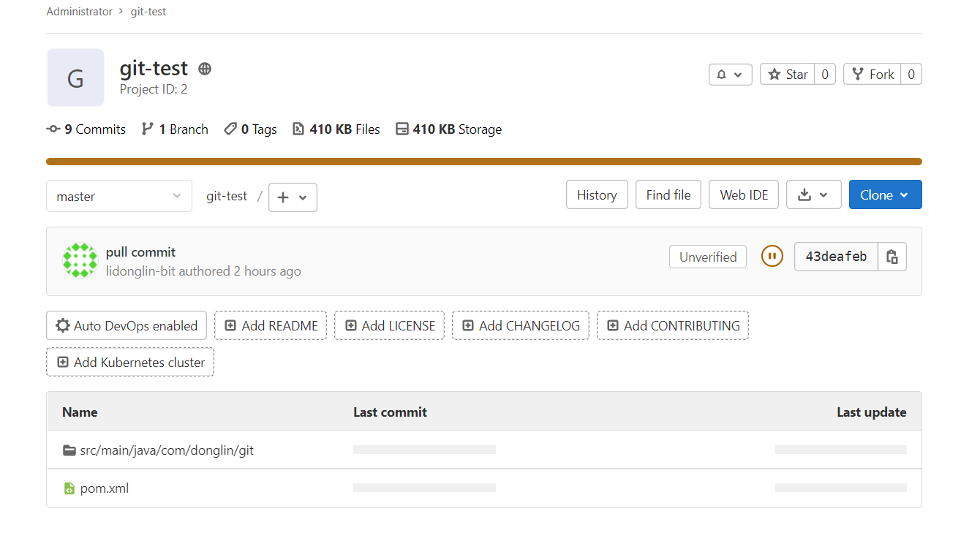Open the 410 KB Files stat

[336, 129]
